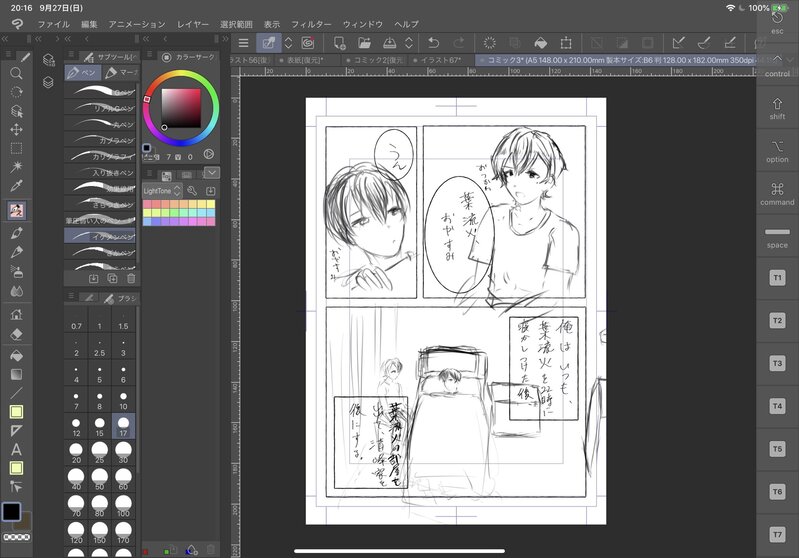
Task: Click duplicate sub tool icon
Action: (x=112, y=279)
